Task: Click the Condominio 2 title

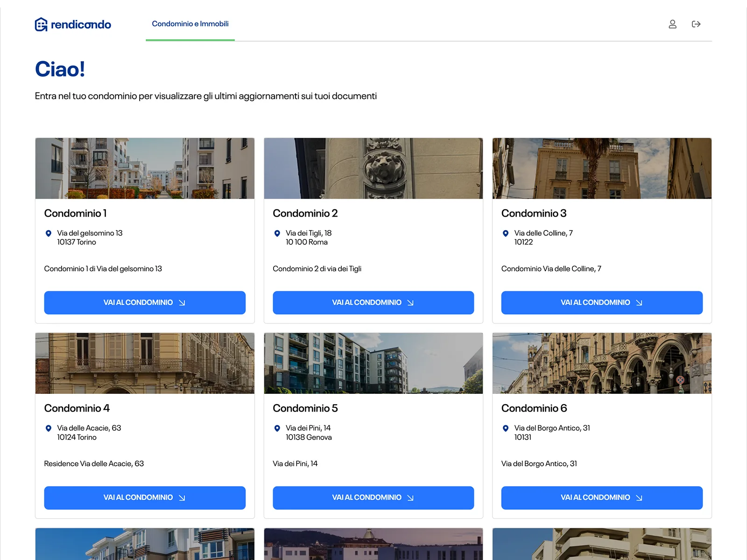Action: [305, 213]
